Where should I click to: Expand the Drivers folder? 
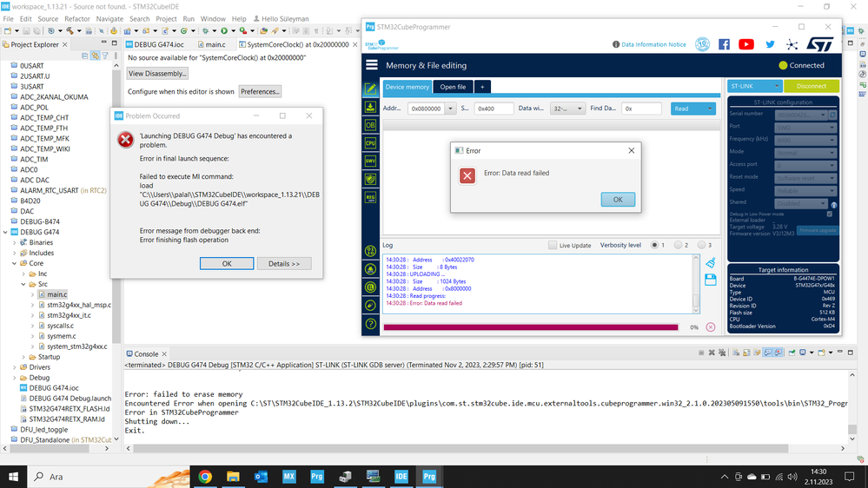pyautogui.click(x=15, y=367)
